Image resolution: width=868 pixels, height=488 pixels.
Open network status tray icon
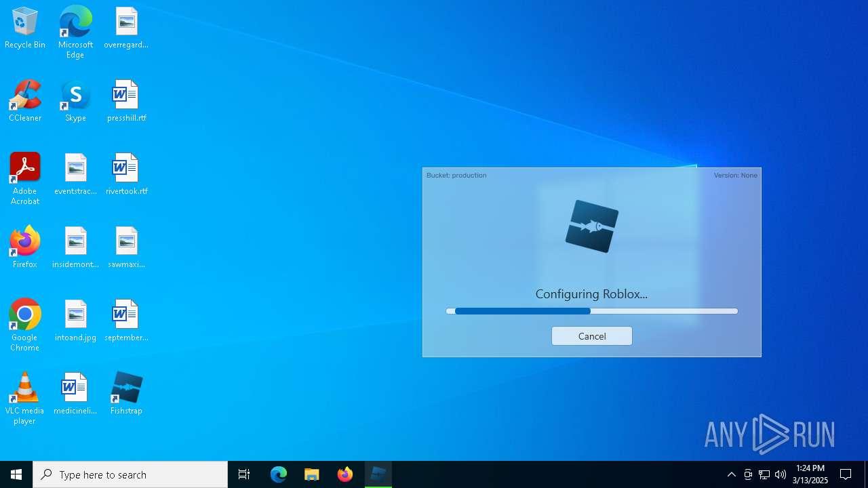click(x=764, y=474)
